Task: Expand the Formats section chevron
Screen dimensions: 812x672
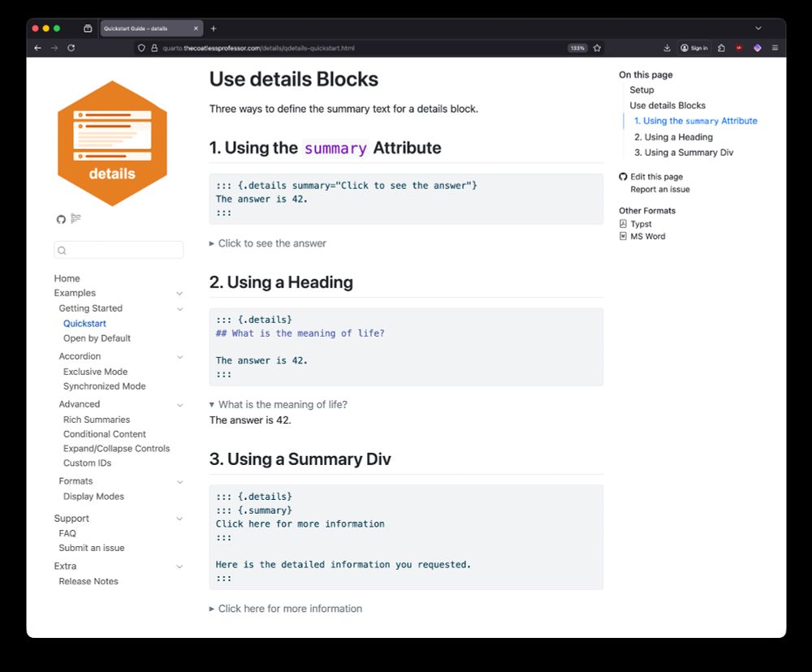Action: coord(179,480)
